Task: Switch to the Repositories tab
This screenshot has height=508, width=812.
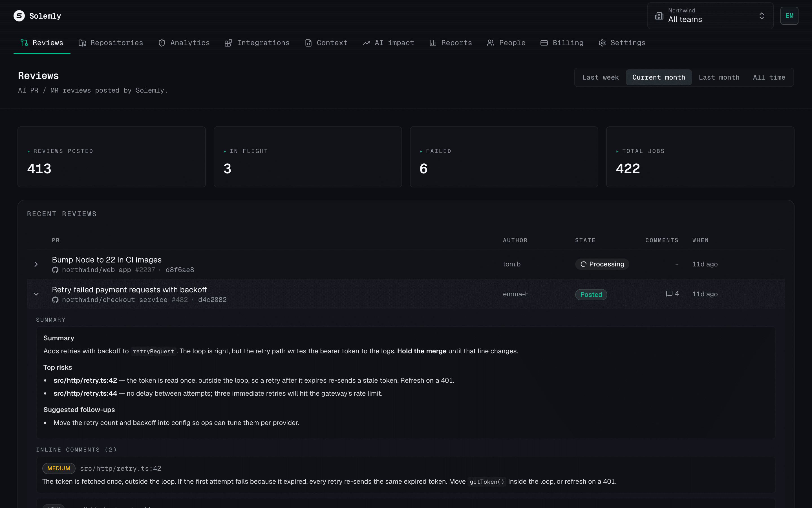Action: click(x=111, y=43)
